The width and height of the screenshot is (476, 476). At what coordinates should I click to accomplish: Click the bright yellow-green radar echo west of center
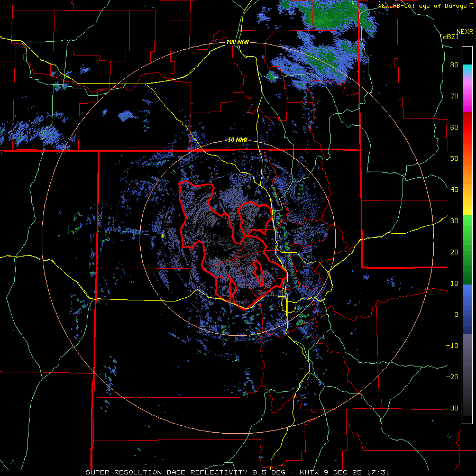click(163, 235)
